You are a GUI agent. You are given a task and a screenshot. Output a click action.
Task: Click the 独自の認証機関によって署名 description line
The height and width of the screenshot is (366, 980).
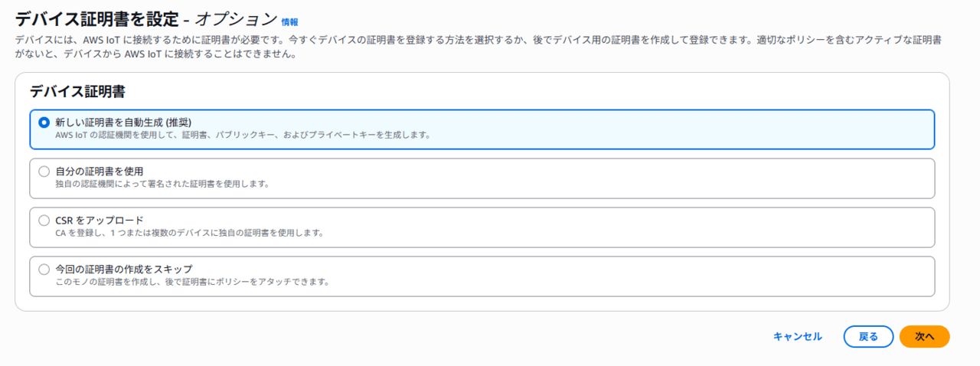pyautogui.click(x=162, y=185)
